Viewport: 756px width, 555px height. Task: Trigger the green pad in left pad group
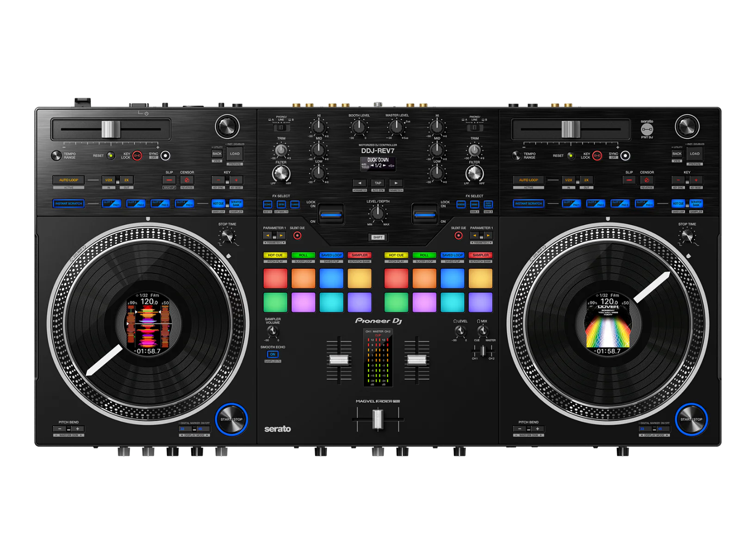[x=275, y=302]
